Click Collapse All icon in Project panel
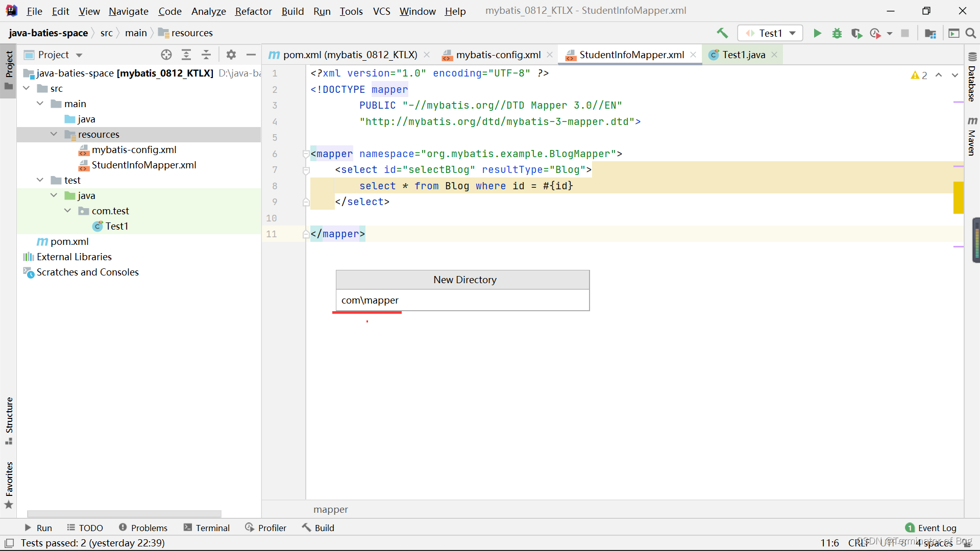Image resolution: width=980 pixels, height=551 pixels. click(x=206, y=55)
